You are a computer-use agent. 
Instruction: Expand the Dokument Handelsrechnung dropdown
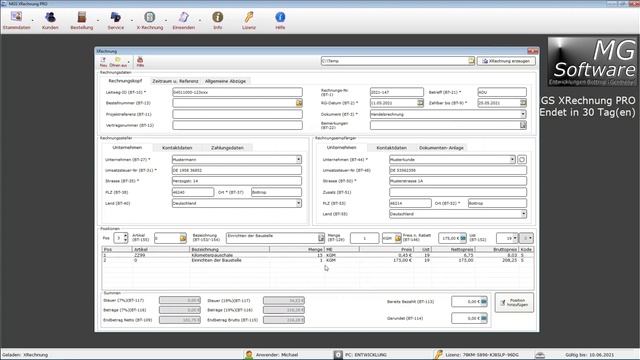tap(523, 114)
